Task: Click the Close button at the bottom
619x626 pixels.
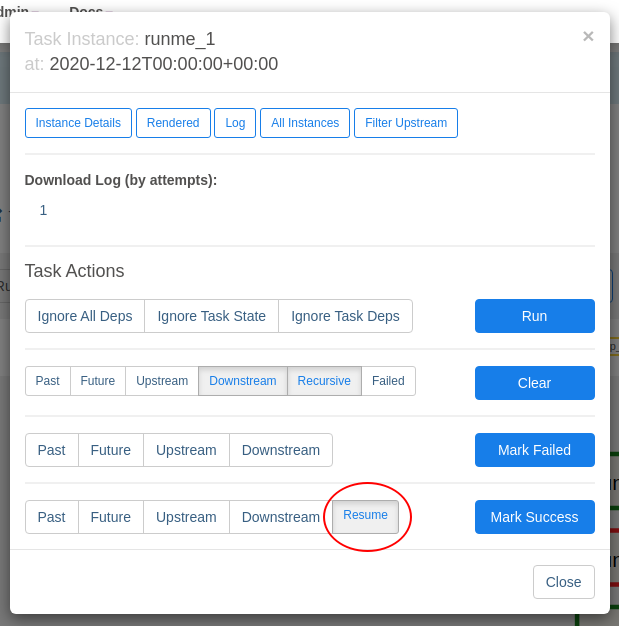Action: pos(563,582)
